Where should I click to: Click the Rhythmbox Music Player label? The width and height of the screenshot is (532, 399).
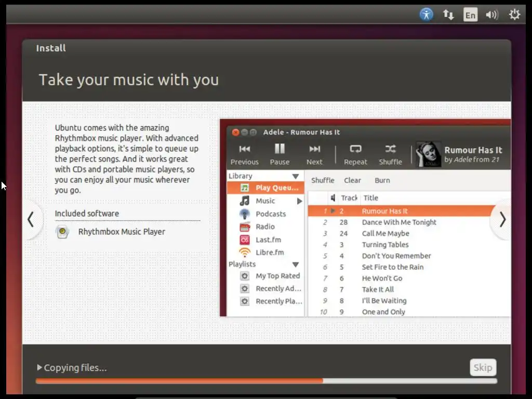coord(122,232)
